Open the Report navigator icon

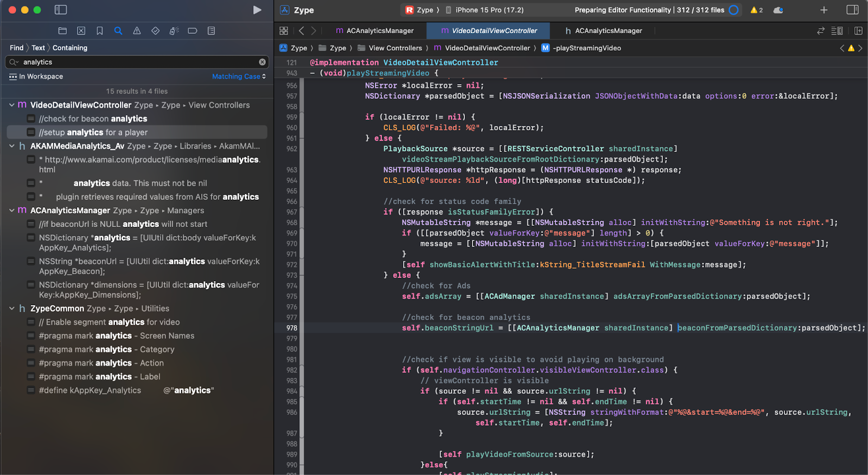click(211, 31)
